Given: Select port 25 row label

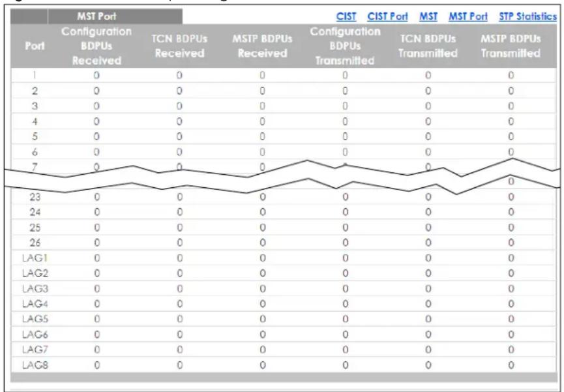Looking at the screenshot, I should [x=35, y=228].
